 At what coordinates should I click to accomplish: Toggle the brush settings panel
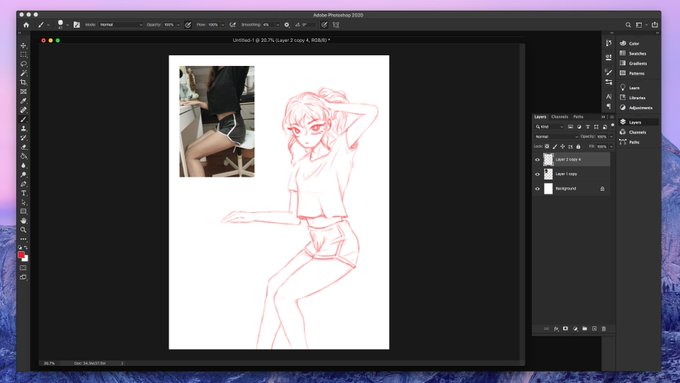click(x=77, y=25)
